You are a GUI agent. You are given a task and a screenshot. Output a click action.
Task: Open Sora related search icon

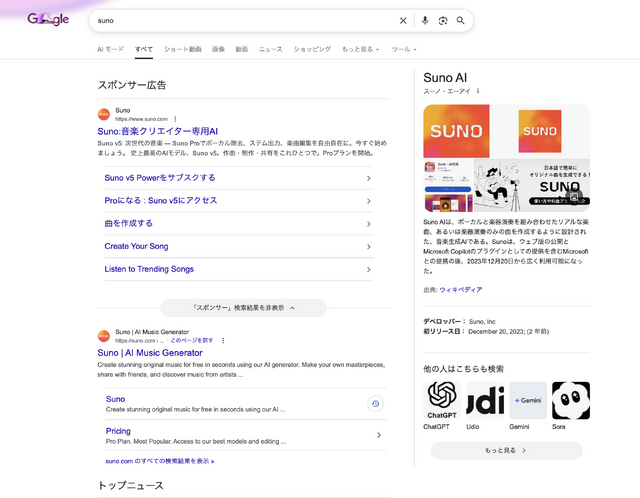[571, 400]
